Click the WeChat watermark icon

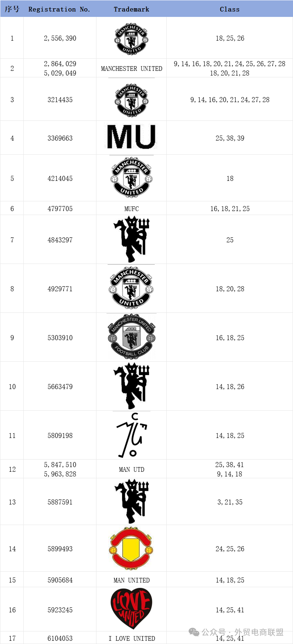point(194,632)
